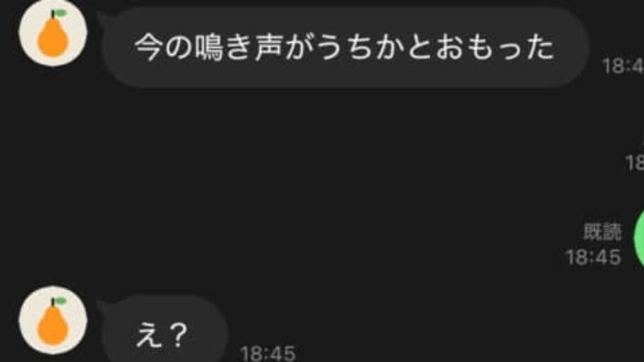Click the 18:45 time under 既読
The height and width of the screenshot is (362, 644).
point(593,258)
